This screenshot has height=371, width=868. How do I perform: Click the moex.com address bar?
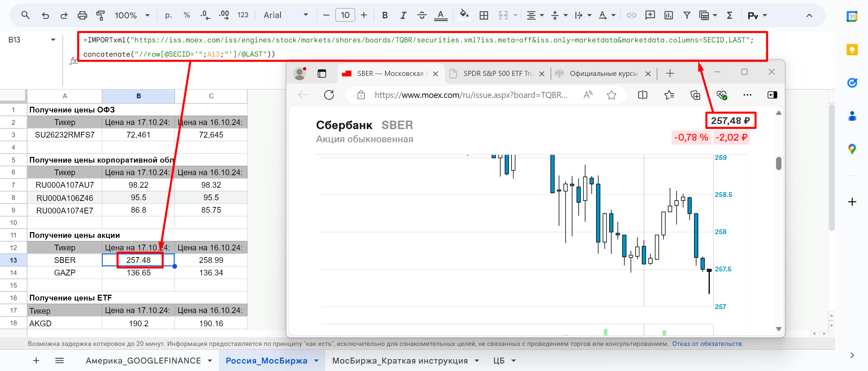pos(471,95)
